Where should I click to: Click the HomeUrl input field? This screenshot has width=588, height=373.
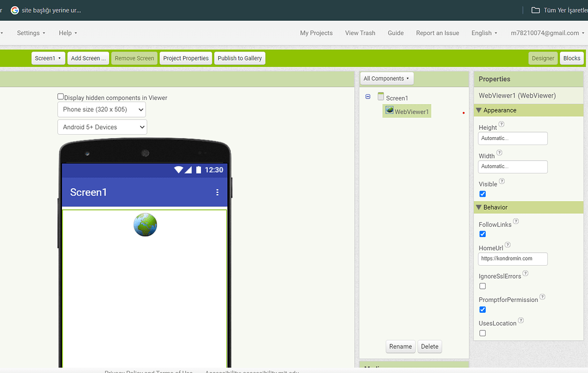click(x=512, y=259)
